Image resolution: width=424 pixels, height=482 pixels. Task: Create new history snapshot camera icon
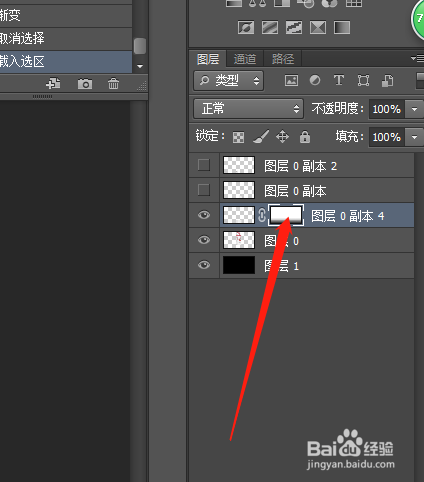tap(85, 83)
